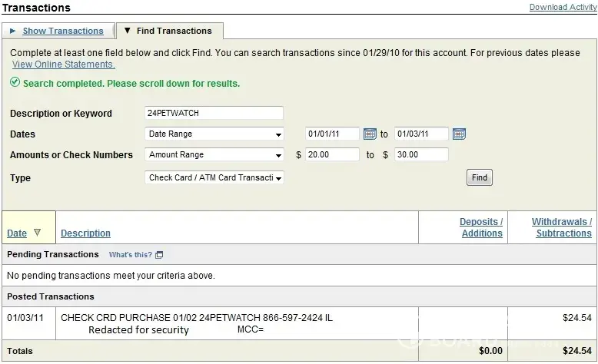Open the View Online Statements link
This screenshot has height=364, width=598.
63,65
